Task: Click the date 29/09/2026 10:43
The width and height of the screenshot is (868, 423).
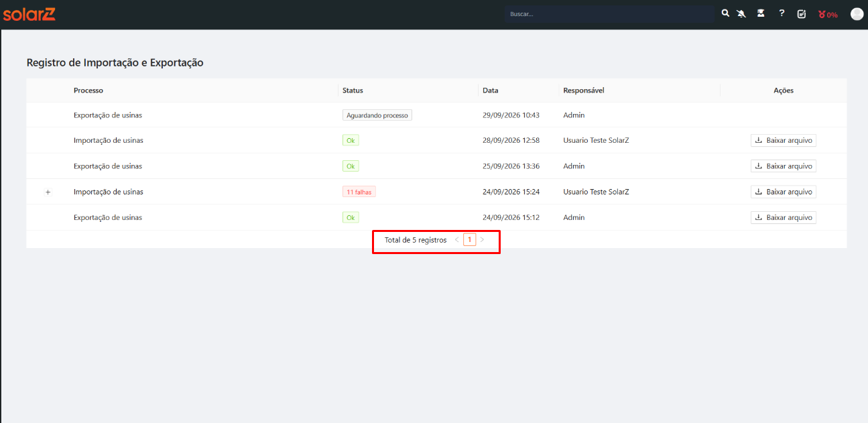Action: point(511,115)
